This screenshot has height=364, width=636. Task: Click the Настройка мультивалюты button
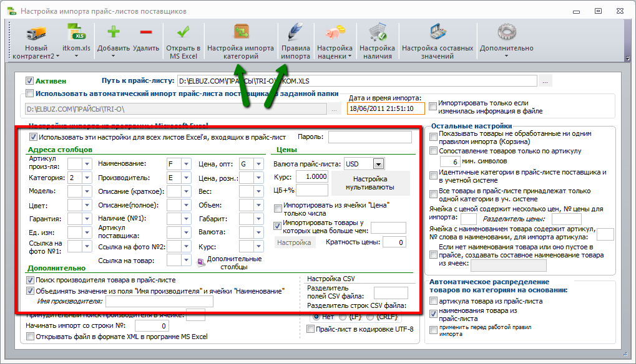click(370, 183)
